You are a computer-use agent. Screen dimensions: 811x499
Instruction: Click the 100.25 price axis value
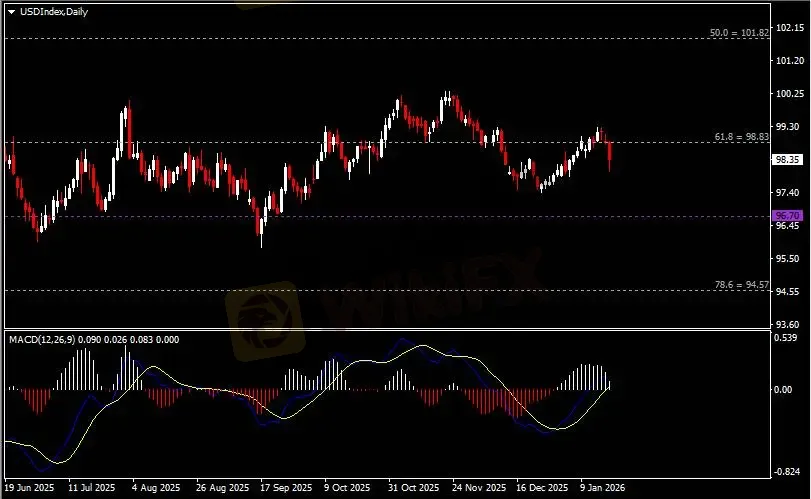pyautogui.click(x=790, y=94)
